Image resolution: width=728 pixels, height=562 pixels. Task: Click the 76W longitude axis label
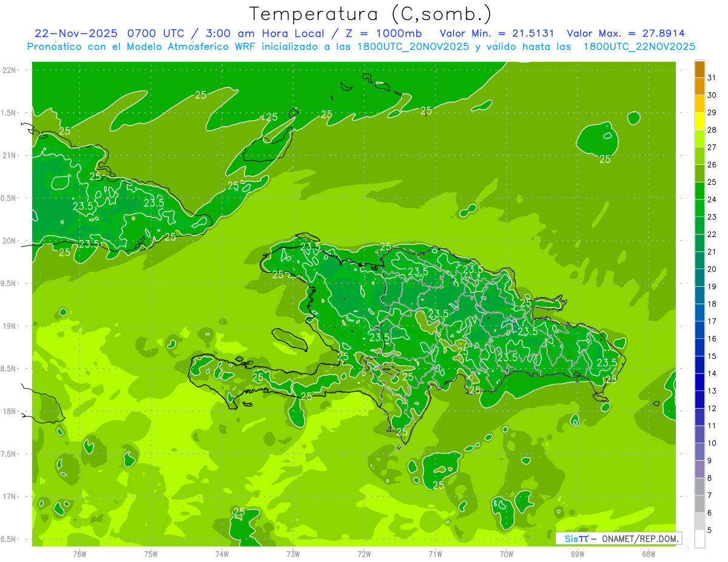[x=79, y=554]
